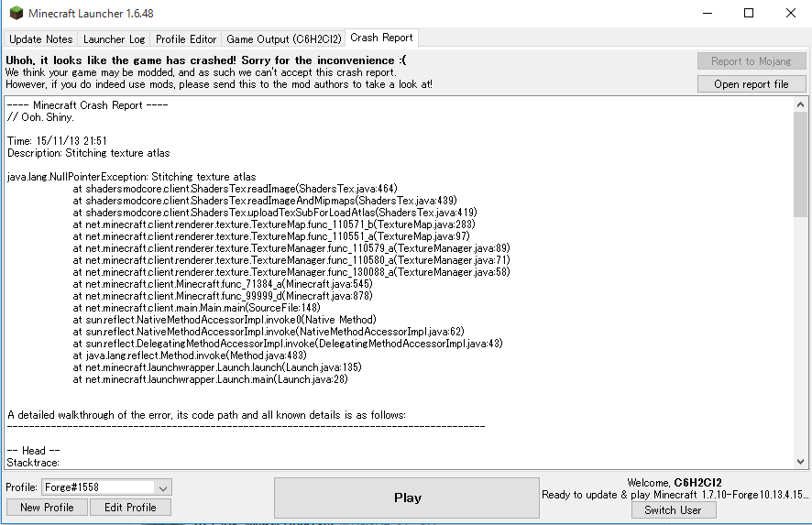This screenshot has height=525, width=812.
Task: Click the Minecraft.func_99999_d trace line
Action: (x=223, y=296)
